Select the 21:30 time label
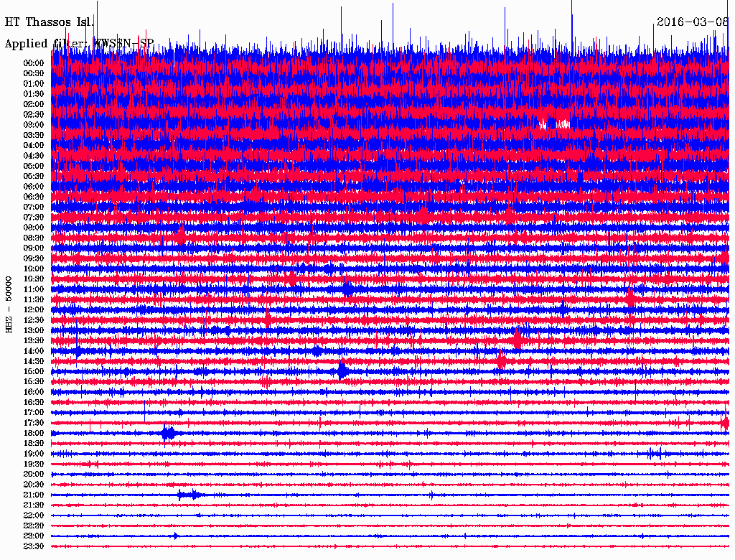735x560 pixels. click(x=34, y=505)
